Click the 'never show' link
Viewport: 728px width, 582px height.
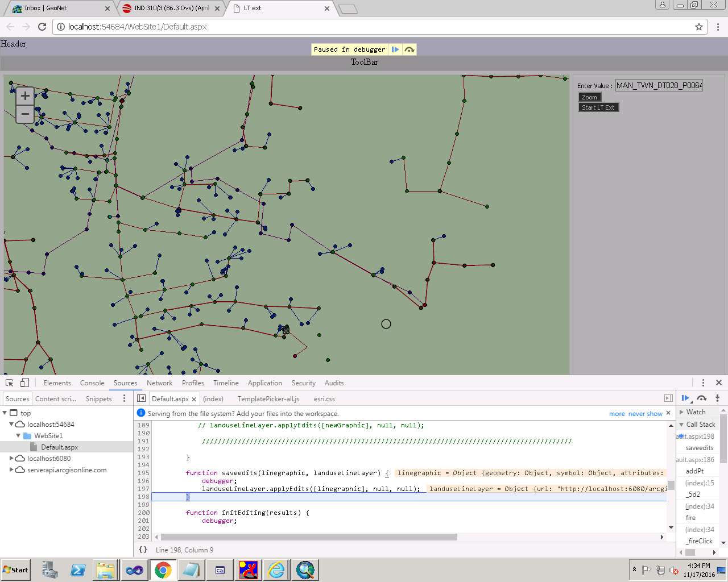click(x=645, y=414)
